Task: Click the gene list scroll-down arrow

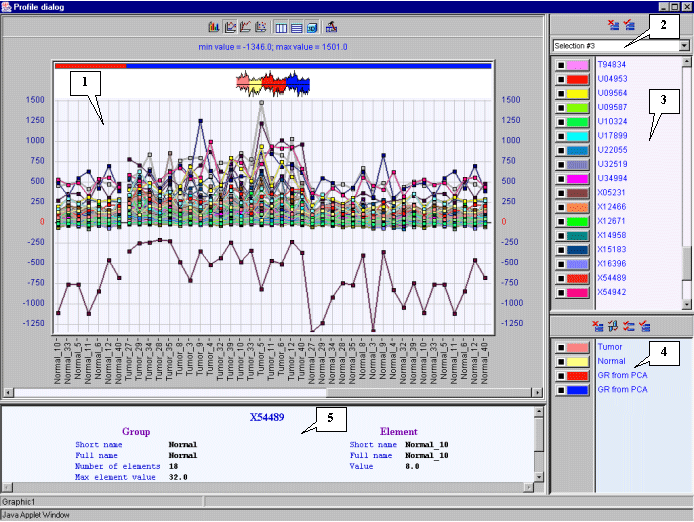Action: [685, 303]
